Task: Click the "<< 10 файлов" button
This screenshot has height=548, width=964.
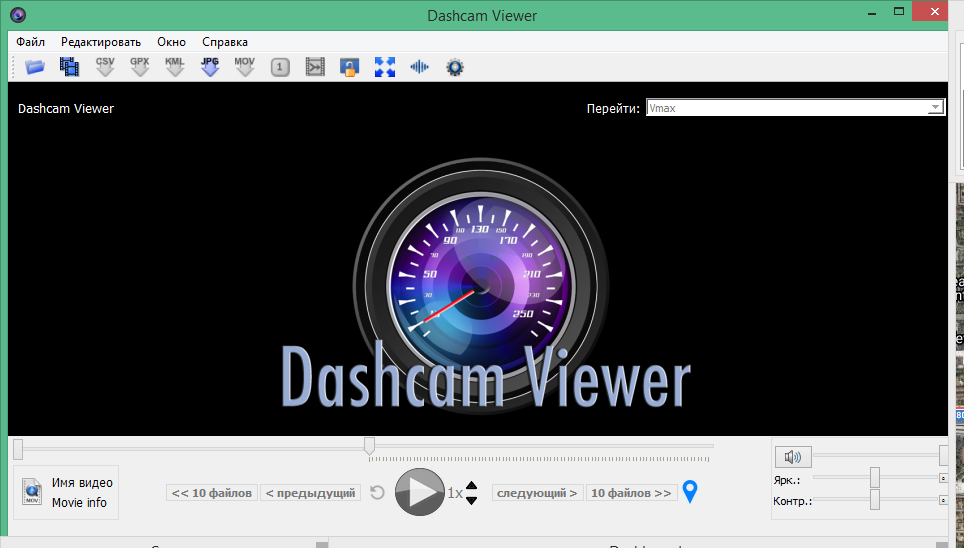Action: click(212, 493)
